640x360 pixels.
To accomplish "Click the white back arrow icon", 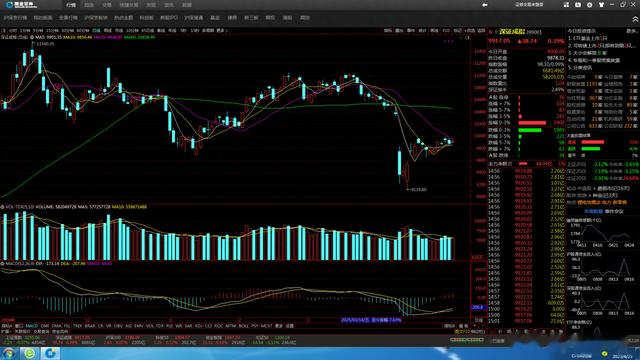I will pos(484,5).
